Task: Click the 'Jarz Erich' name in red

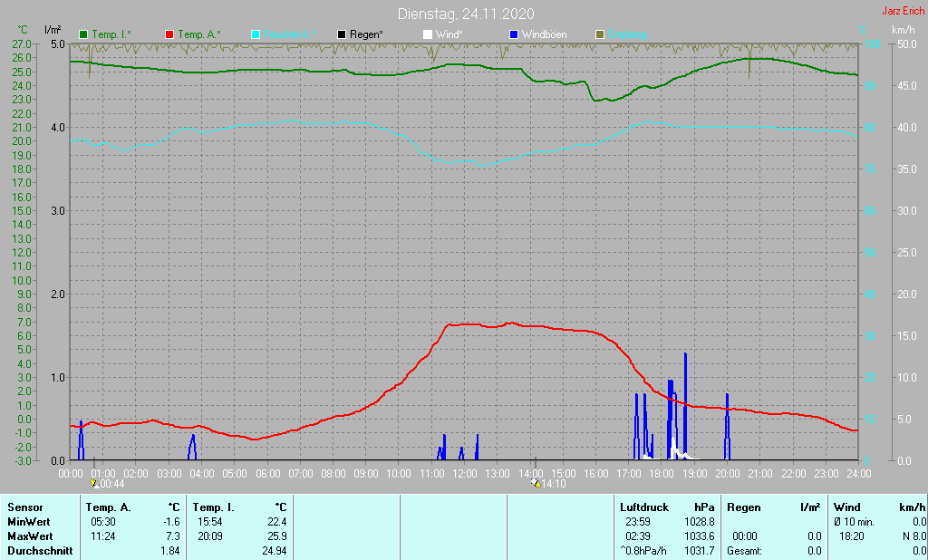Action: coord(904,11)
